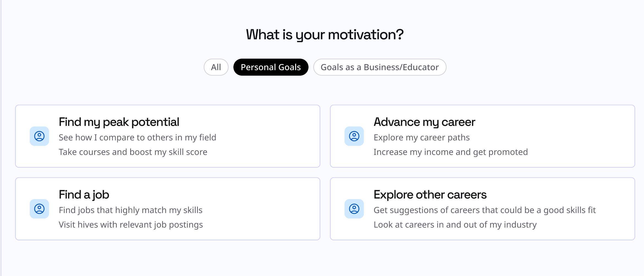Image resolution: width=644 pixels, height=276 pixels.
Task: Choose the Find my peak potential title
Action: [119, 122]
